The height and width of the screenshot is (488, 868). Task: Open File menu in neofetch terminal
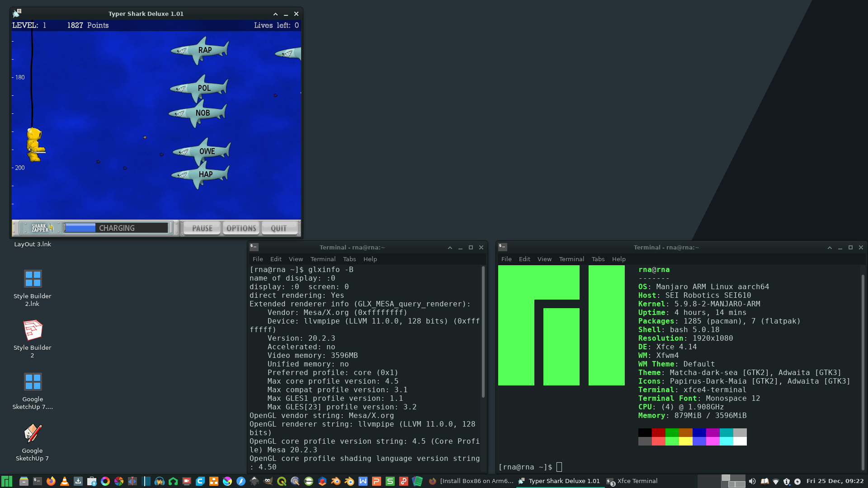click(506, 259)
